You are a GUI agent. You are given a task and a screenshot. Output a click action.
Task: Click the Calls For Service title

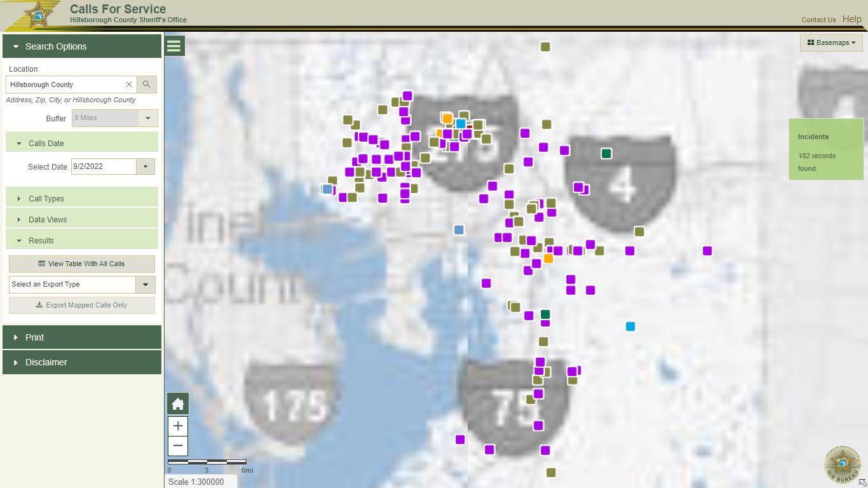(118, 9)
